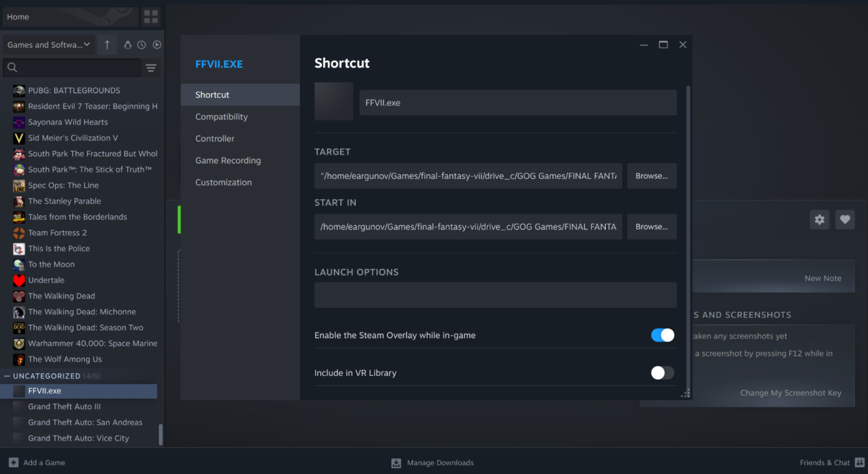
Task: Select Grand Theft Auto III in library
Action: pyautogui.click(x=65, y=407)
